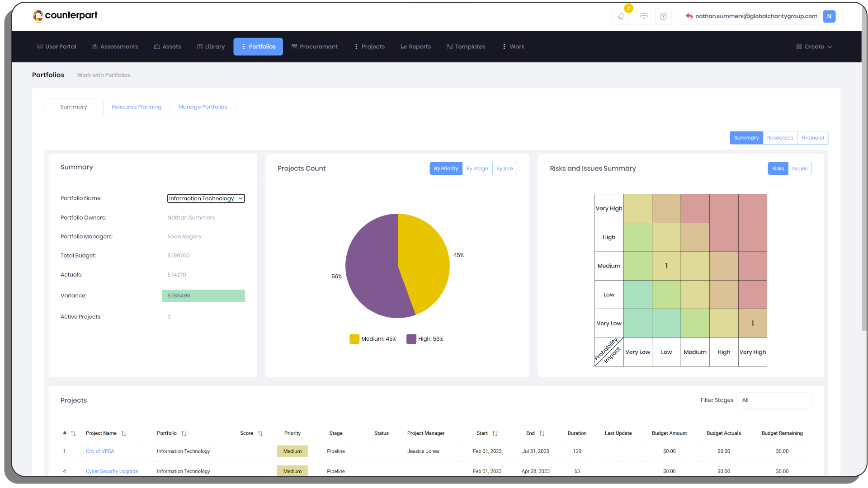Click the yellow Medium legend swatch
Image resolution: width=868 pixels, height=488 pixels.
pyautogui.click(x=354, y=339)
